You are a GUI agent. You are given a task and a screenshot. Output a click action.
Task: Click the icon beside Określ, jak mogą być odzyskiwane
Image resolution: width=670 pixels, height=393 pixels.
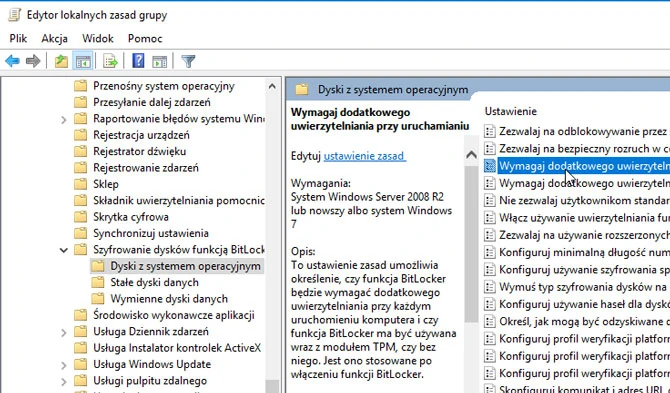tap(490, 321)
